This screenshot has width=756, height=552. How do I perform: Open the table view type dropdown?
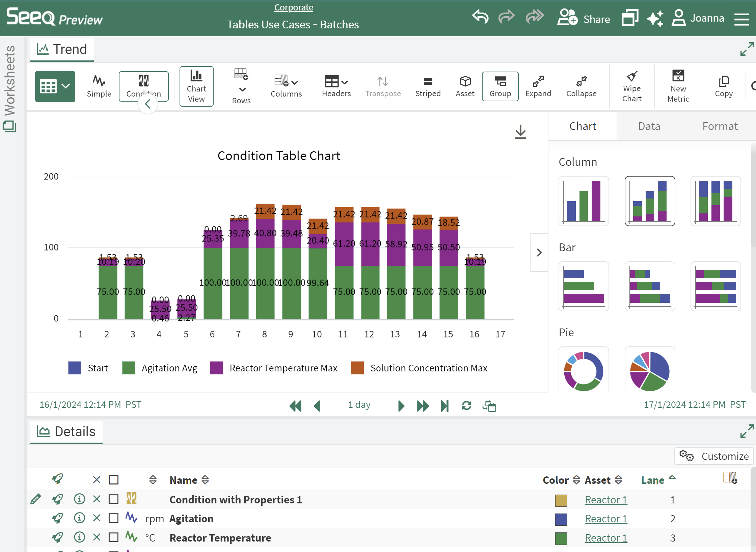(55, 86)
